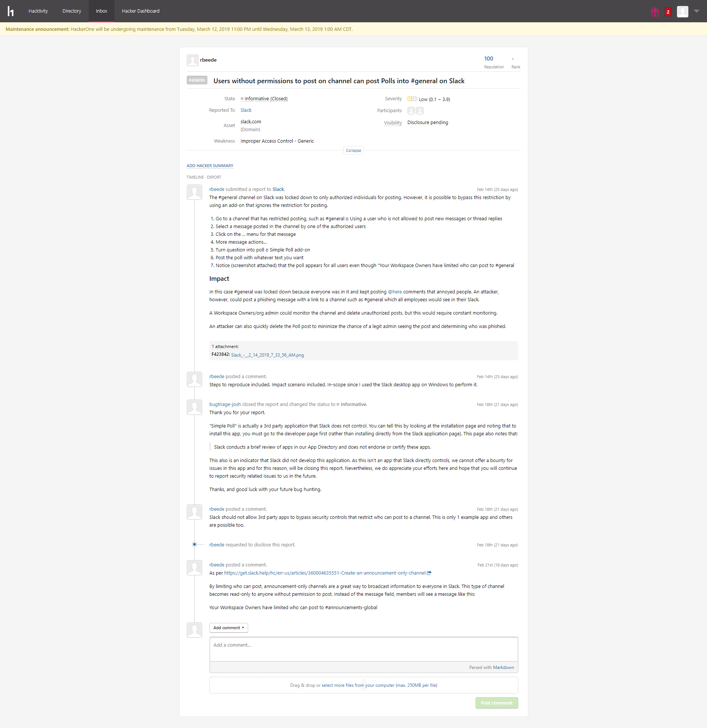Click the Impact heading
Image resolution: width=707 pixels, height=728 pixels.
[x=219, y=279]
